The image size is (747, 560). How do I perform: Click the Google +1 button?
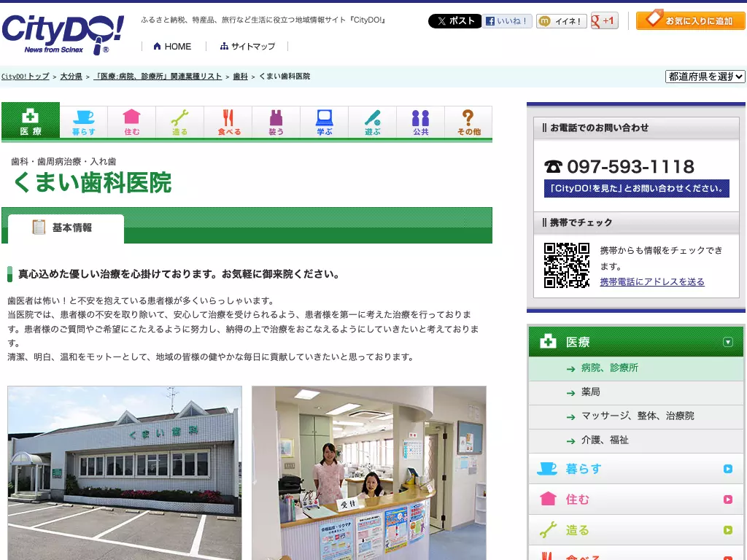[x=604, y=21]
